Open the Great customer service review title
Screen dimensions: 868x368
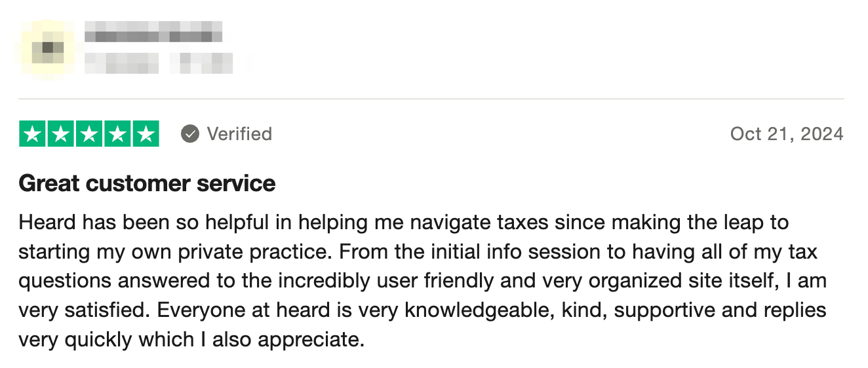coord(147,183)
